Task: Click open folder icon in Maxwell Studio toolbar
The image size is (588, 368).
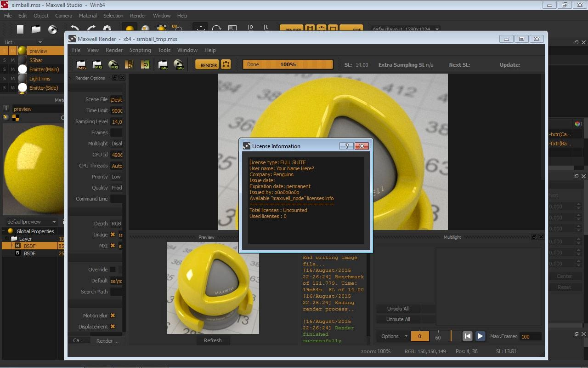Action: 36,29
